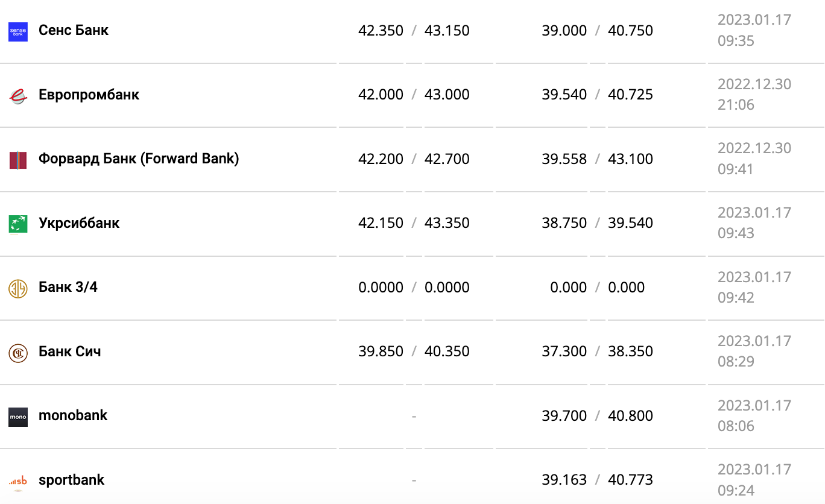This screenshot has width=825, height=504.
Task: Select the Банк Сич name link
Action: tap(70, 351)
